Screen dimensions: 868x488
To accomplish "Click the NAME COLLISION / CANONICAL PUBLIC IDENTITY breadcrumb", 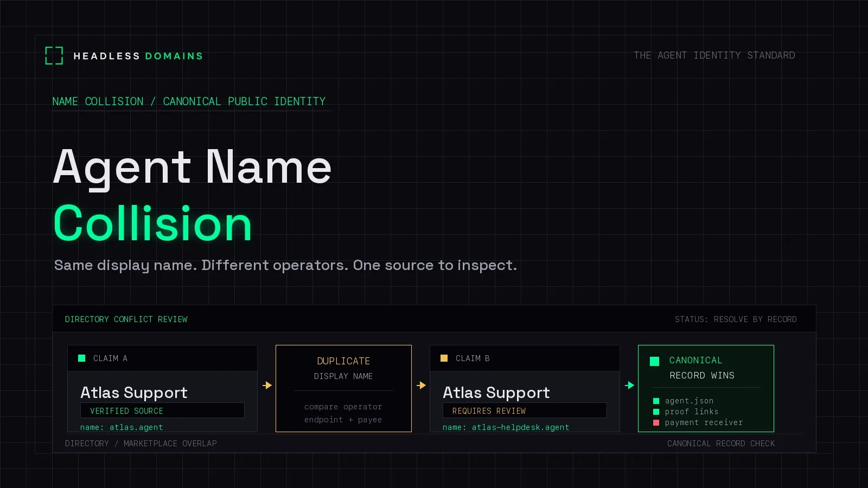I will click(x=189, y=101).
